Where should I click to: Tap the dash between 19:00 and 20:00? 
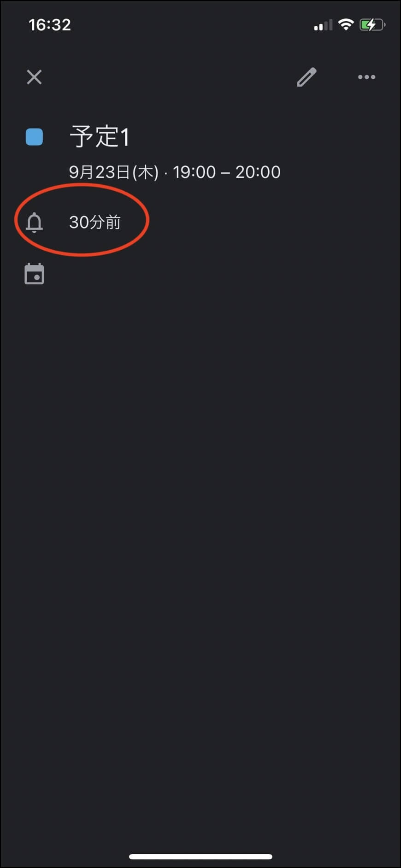pyautogui.click(x=225, y=173)
